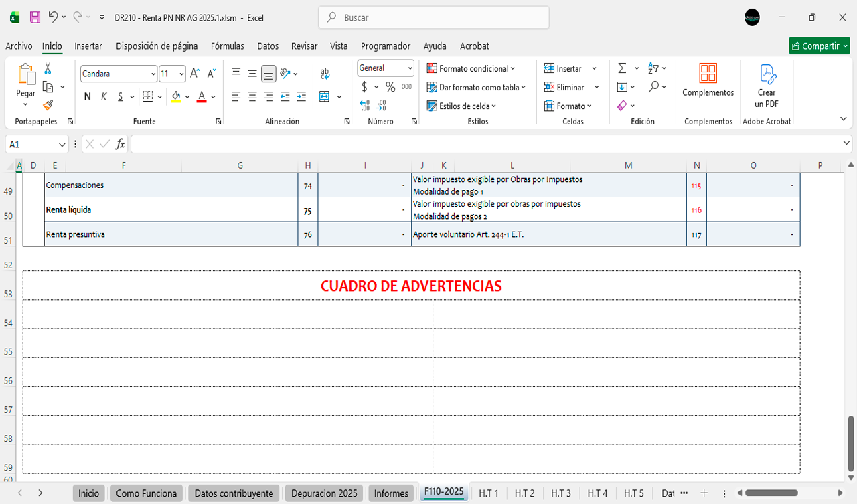Click the Save icon in title bar
Screen dimensions: 857x504
35,18
